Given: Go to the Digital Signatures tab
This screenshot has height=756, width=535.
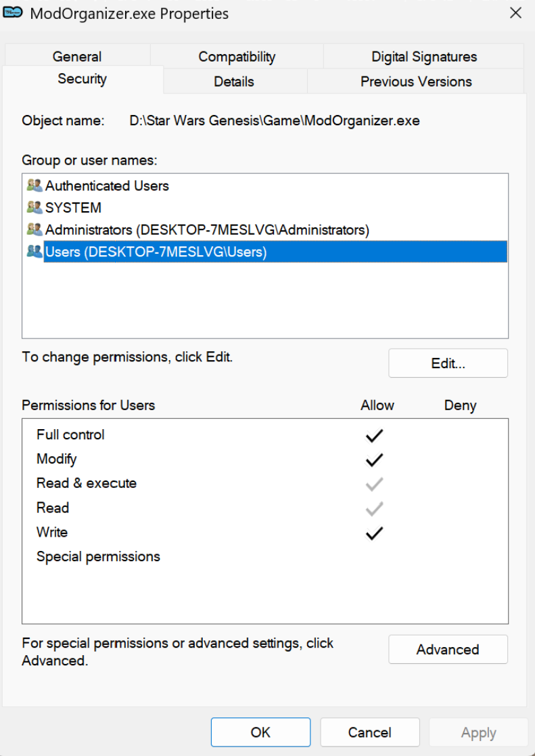Looking at the screenshot, I should 424,57.
